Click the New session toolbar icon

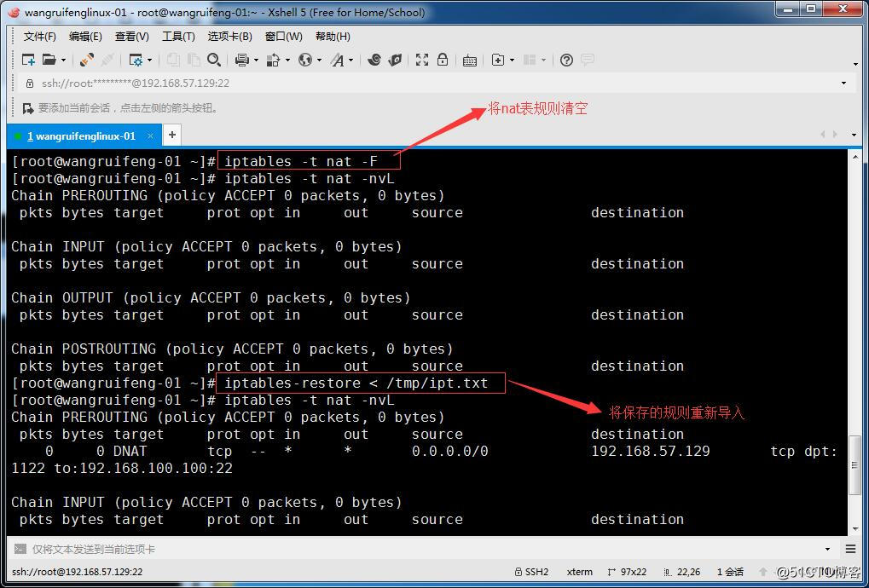27,60
